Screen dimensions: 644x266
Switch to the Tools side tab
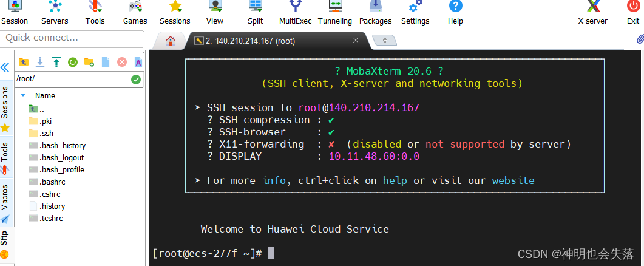(5, 157)
